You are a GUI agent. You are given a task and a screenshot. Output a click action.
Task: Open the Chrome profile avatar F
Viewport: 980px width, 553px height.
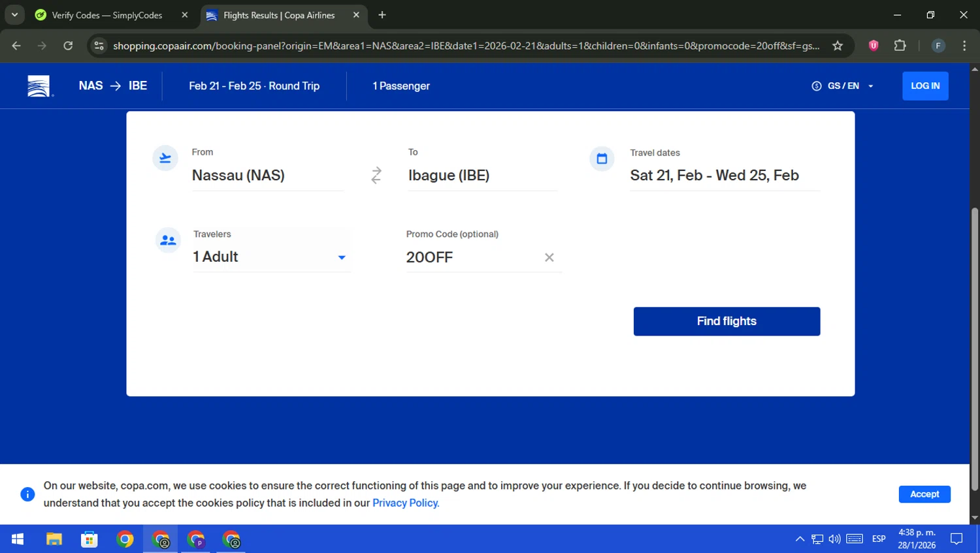pos(938,46)
